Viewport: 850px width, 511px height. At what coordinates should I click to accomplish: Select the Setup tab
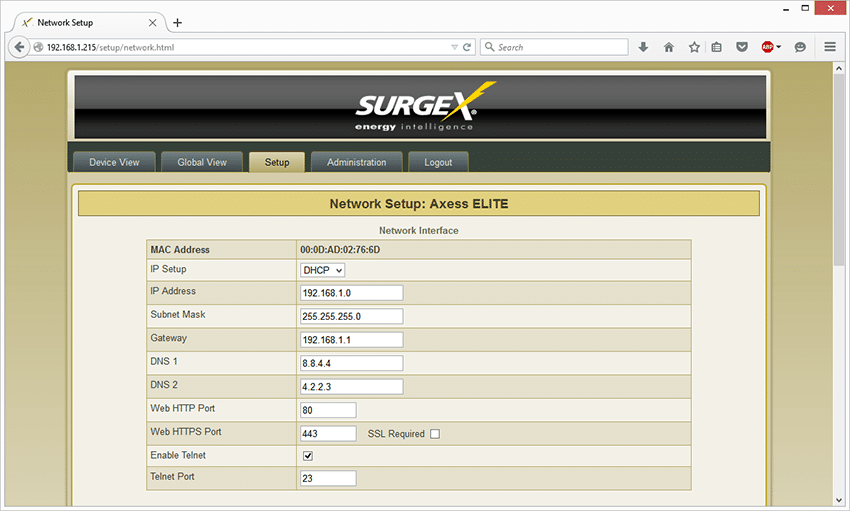coord(277,162)
